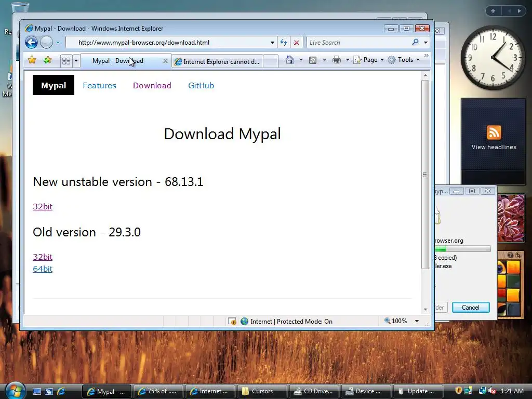Download 64bit of old version 29.3.0
This screenshot has height=399, width=532.
point(43,269)
